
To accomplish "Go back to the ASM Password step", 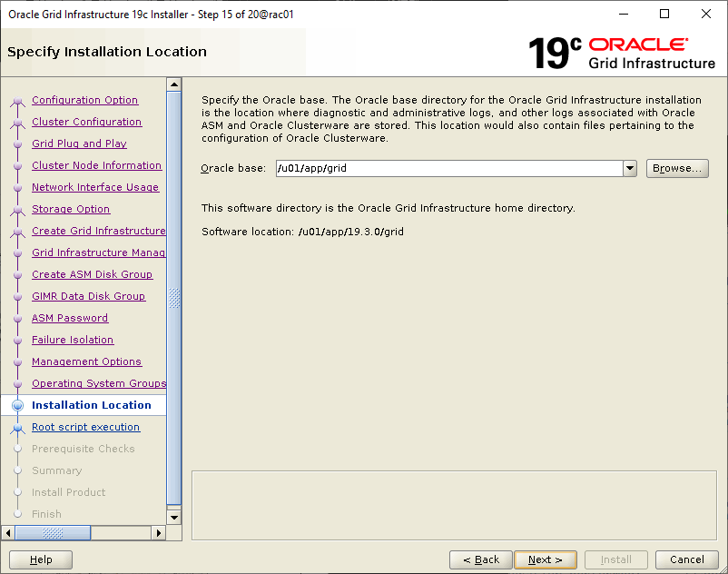I will tap(70, 318).
